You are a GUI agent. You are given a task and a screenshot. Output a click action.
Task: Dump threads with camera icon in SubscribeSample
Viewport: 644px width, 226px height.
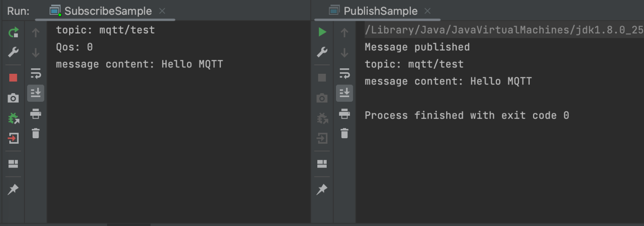point(13,98)
